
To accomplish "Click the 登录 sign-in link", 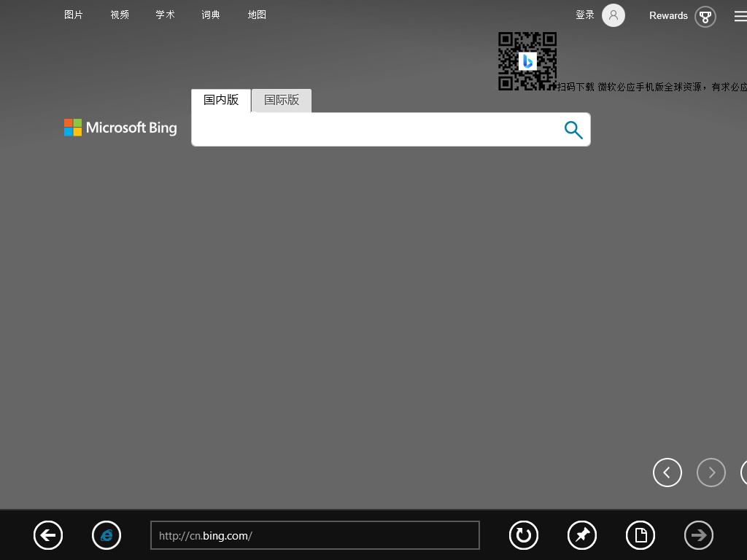I will coord(584,15).
